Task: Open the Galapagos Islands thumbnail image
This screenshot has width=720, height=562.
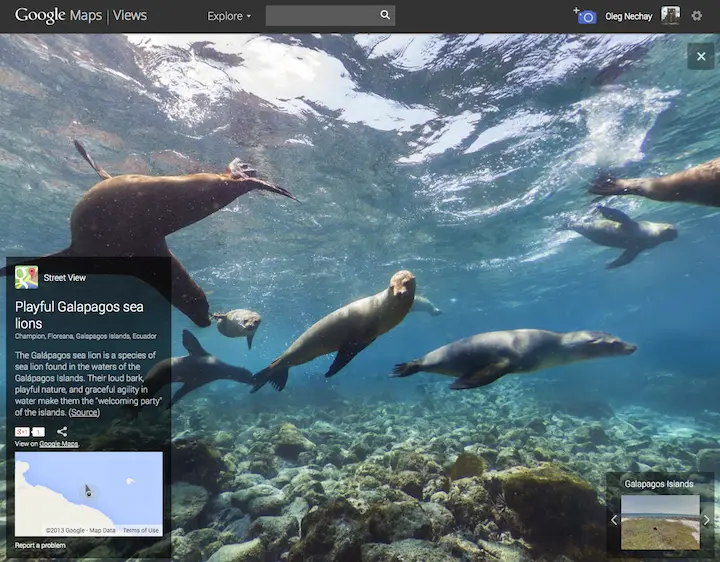Action: point(660,522)
